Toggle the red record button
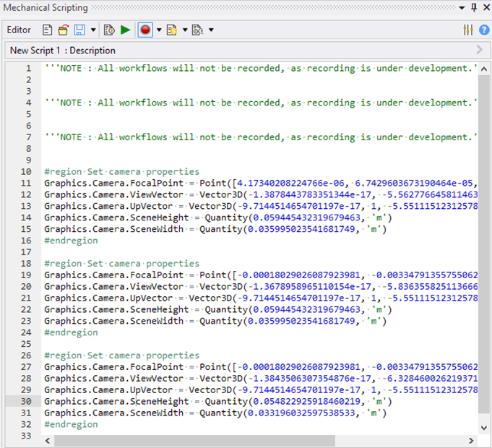 [145, 30]
